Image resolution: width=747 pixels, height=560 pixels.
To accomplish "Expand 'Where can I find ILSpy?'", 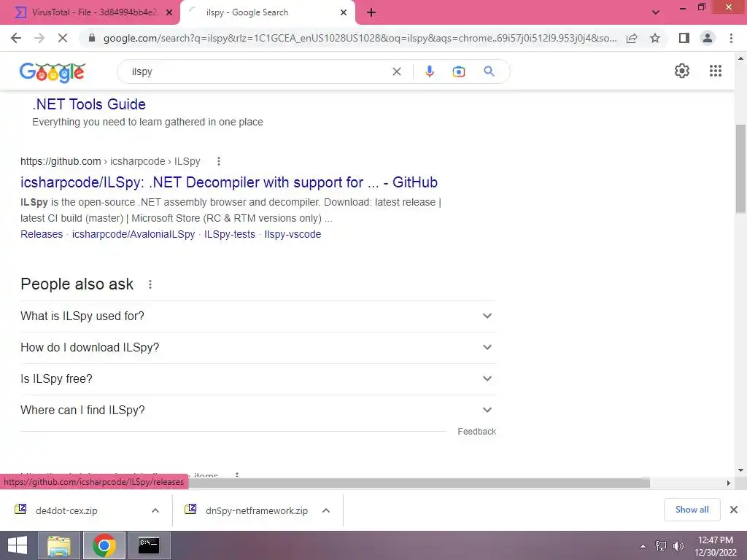I will (x=258, y=411).
